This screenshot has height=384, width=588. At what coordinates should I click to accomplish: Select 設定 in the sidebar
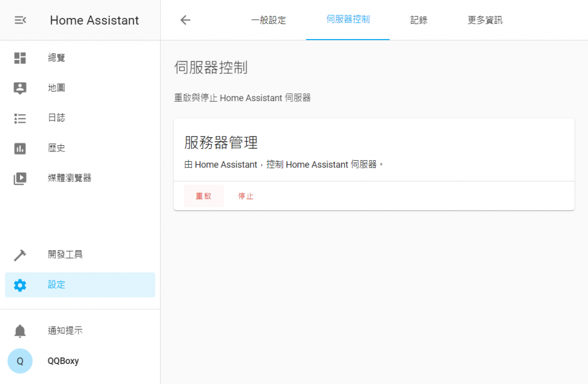(80, 285)
